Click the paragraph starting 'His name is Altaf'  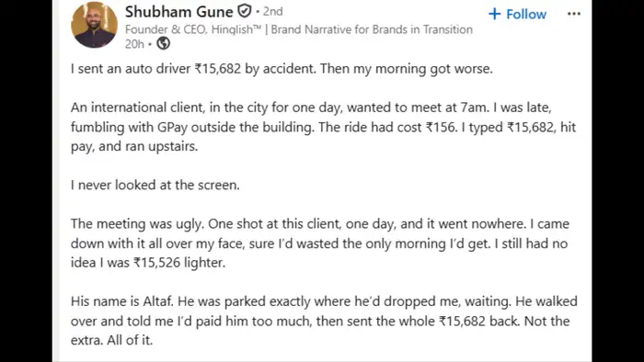324,321
